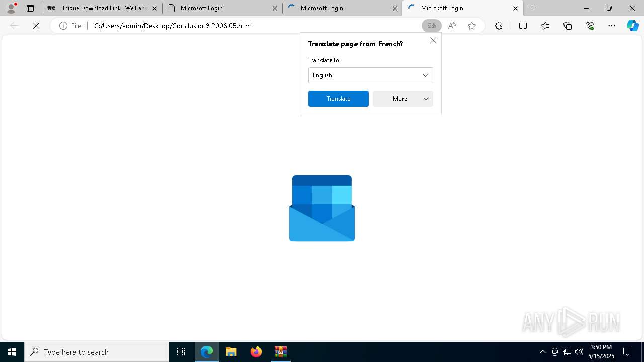This screenshot has height=362, width=644.
Task: Open File Explorer from taskbar
Action: tap(231, 352)
